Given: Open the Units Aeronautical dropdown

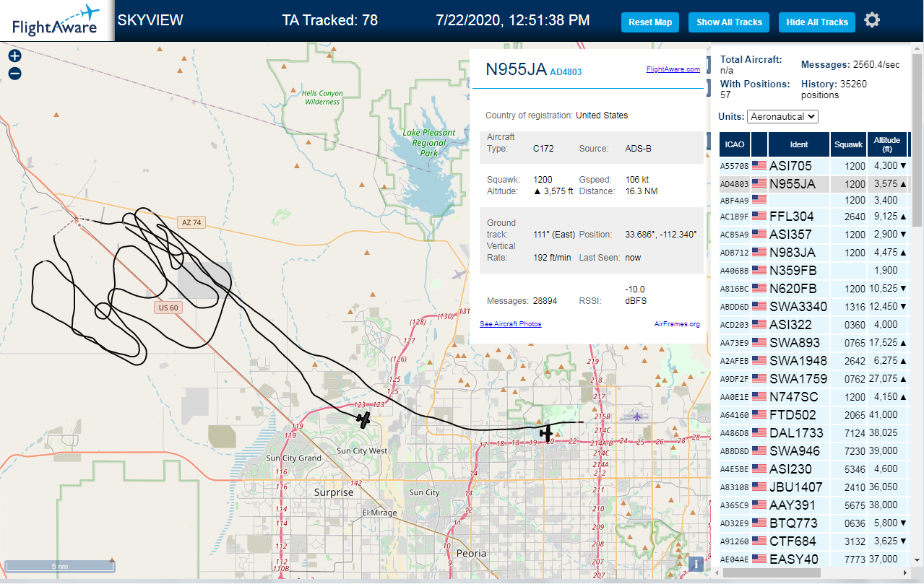Looking at the screenshot, I should 782,116.
